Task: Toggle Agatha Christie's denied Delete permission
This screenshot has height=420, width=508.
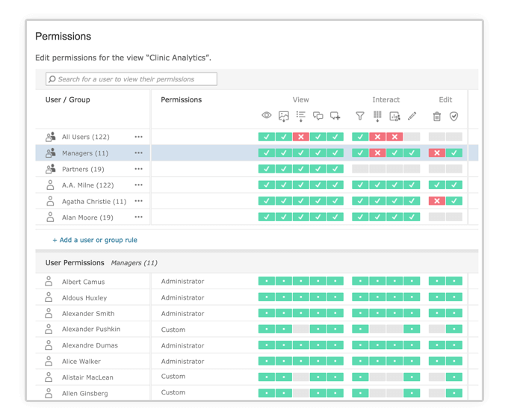Action: 437,201
